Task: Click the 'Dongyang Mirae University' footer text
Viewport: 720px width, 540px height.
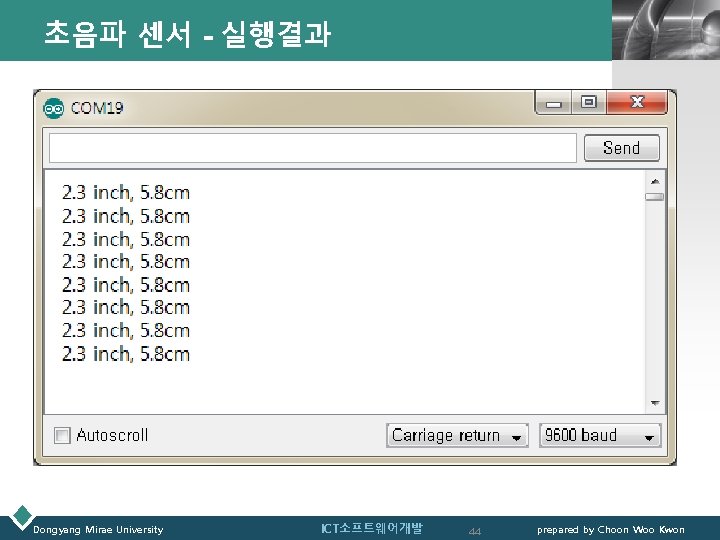Action: 98,530
